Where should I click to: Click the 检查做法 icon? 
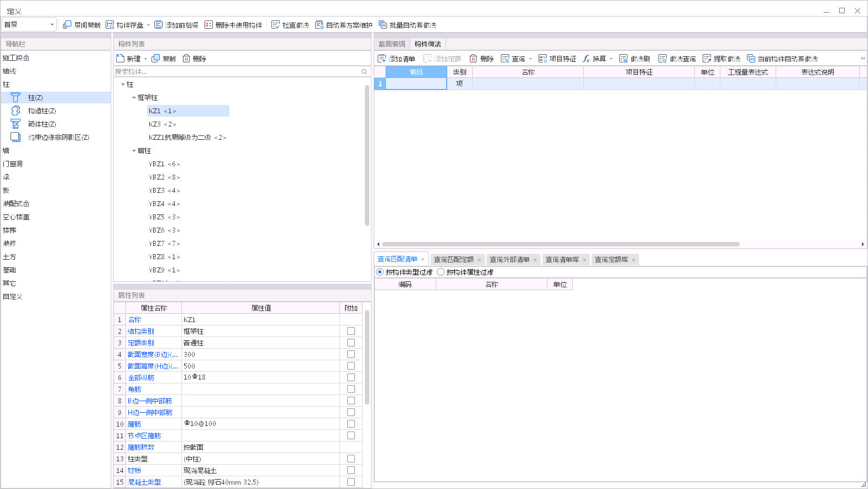tap(275, 25)
